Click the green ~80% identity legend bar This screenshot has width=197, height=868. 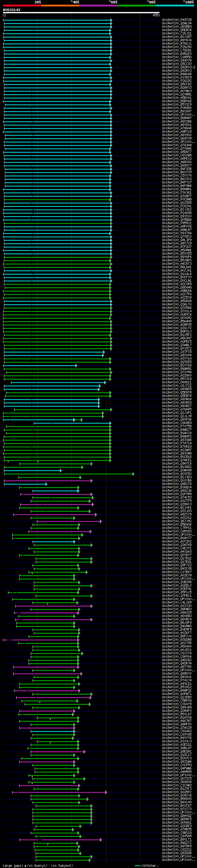coord(137,6)
